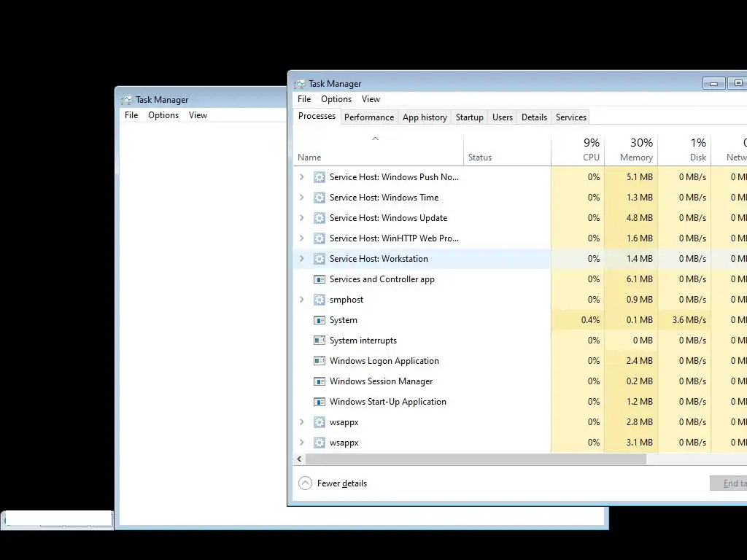Sort by the CPU column header

(x=578, y=150)
